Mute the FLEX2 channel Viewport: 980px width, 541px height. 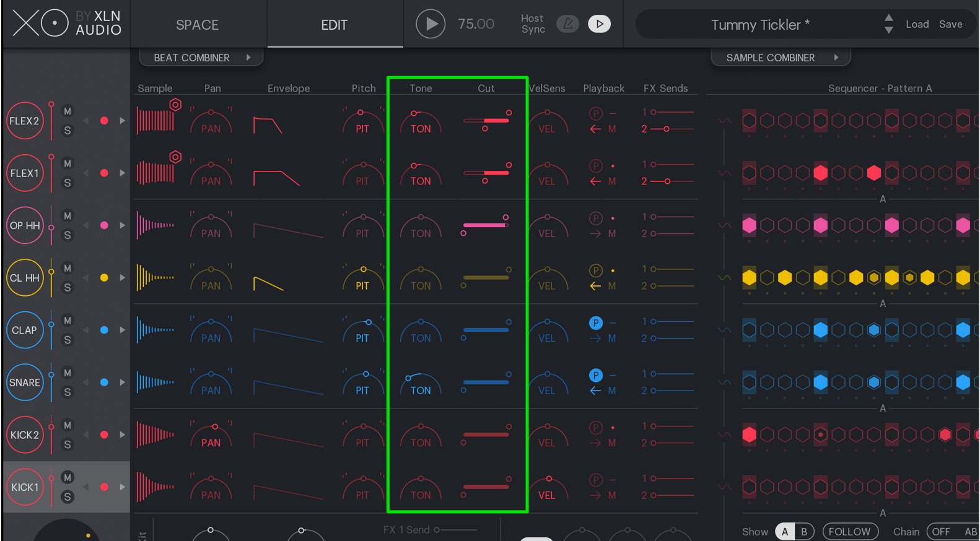coord(68,111)
